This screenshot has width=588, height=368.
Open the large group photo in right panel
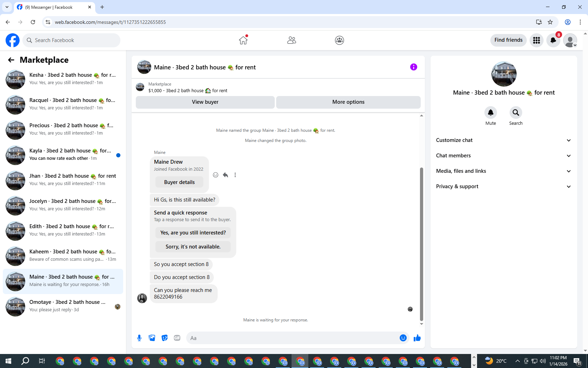[x=504, y=74]
